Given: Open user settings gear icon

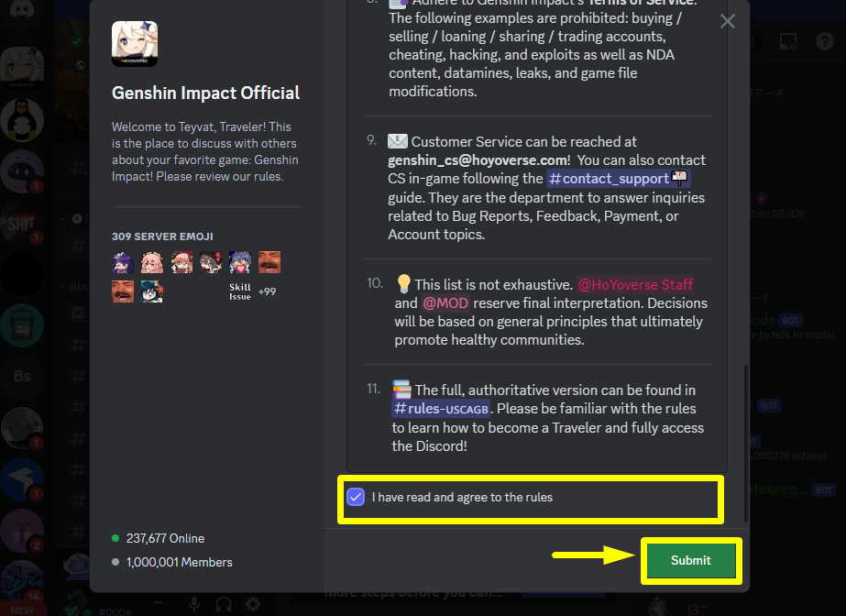Looking at the screenshot, I should click(x=252, y=604).
